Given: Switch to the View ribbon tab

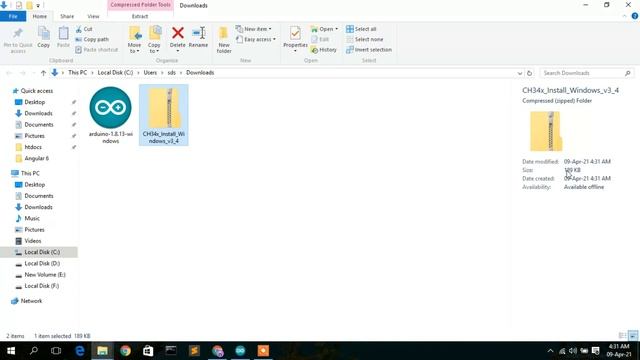Looking at the screenshot, I should pos(93,16).
